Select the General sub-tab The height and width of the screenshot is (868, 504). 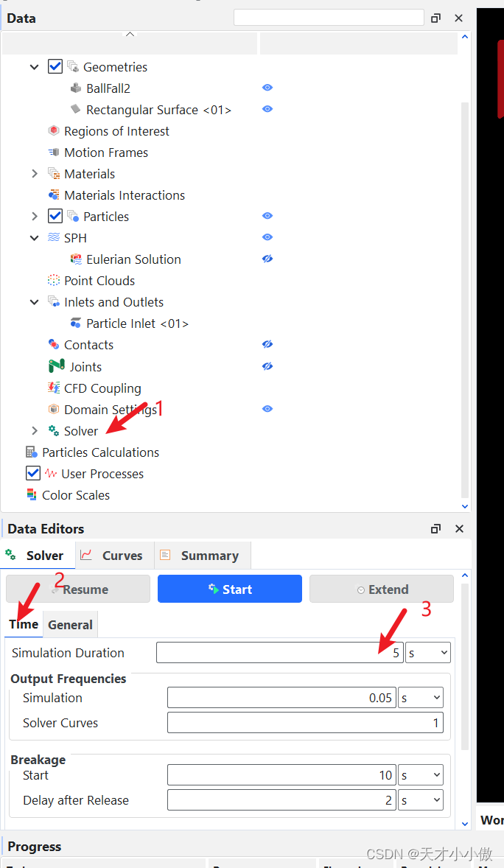(x=70, y=624)
